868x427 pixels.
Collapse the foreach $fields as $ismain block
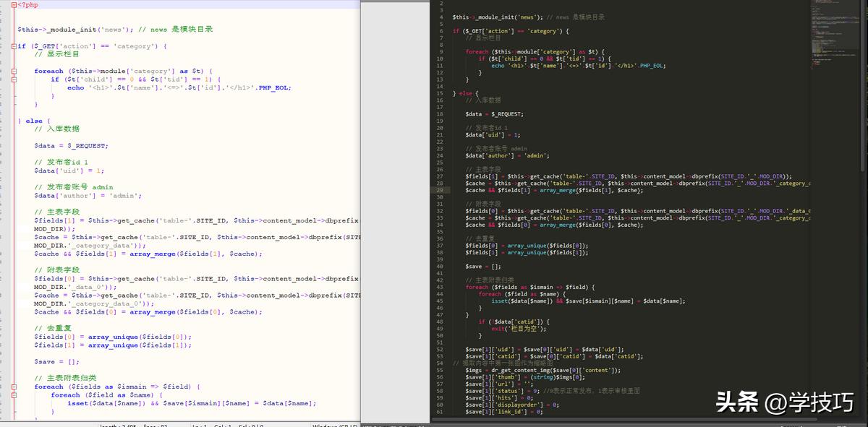tap(14, 387)
